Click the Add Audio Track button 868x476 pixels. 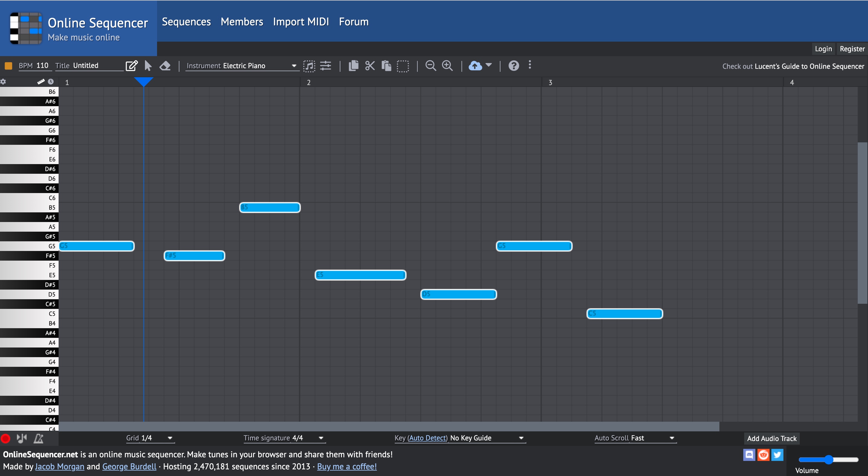point(771,438)
